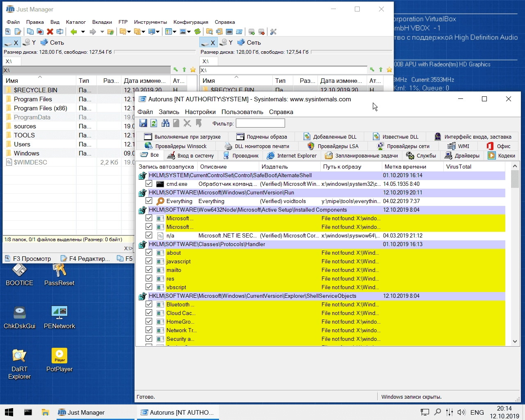Viewport: 525px width, 420px height.
Task: Click the Windows Start button
Action: tap(9, 412)
